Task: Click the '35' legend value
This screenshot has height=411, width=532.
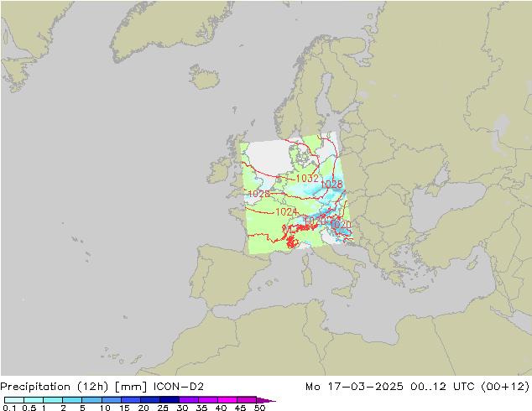Action: coord(201,408)
